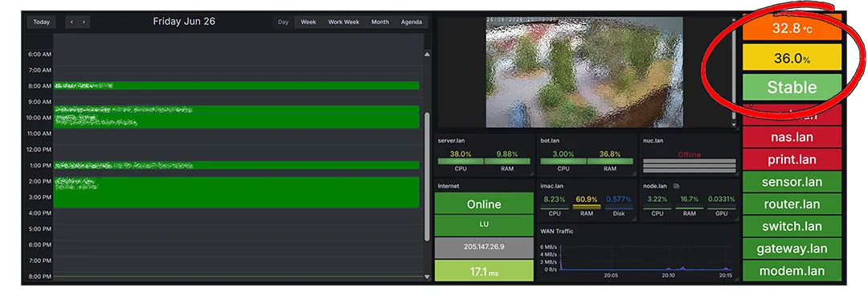The width and height of the screenshot is (868, 296).
Task: Click the 32.8 °C temperature tile
Action: coord(792,28)
